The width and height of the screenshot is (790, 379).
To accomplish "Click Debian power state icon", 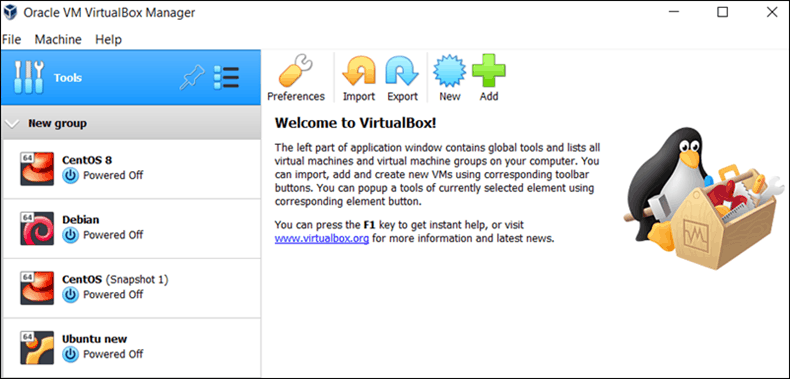I will [71, 235].
